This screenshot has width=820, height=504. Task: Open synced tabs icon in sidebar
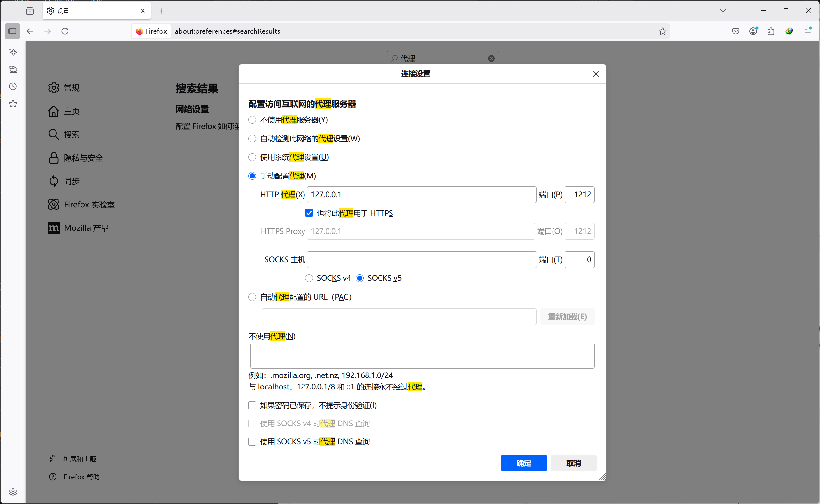coord(13,69)
